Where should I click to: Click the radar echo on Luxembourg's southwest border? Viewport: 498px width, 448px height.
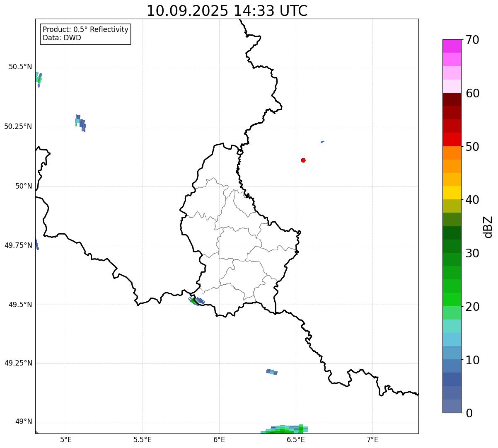[196, 301]
